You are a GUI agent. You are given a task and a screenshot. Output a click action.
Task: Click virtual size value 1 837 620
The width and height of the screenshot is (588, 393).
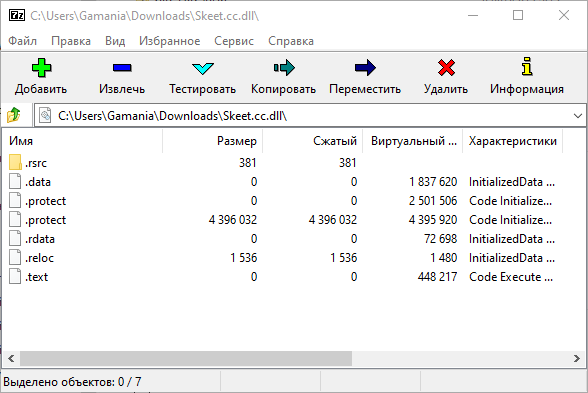(x=433, y=182)
